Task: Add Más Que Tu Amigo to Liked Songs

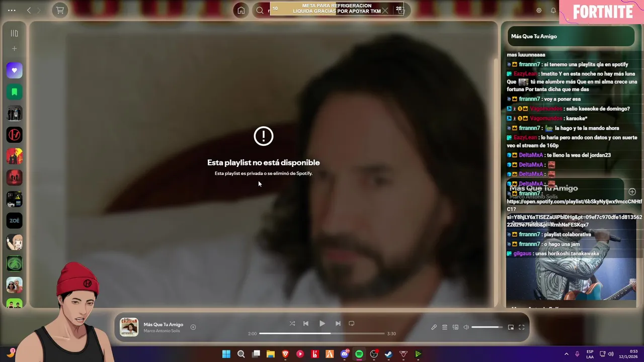Action: pyautogui.click(x=193, y=327)
